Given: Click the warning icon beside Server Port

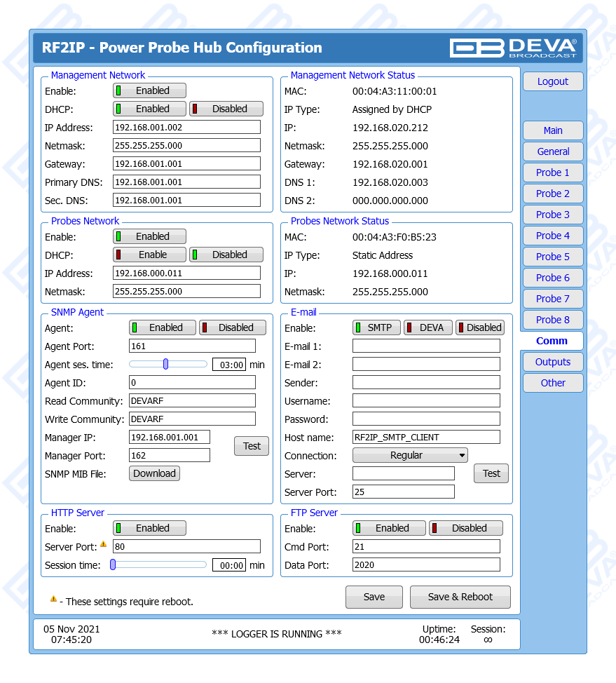Looking at the screenshot, I should (x=103, y=544).
